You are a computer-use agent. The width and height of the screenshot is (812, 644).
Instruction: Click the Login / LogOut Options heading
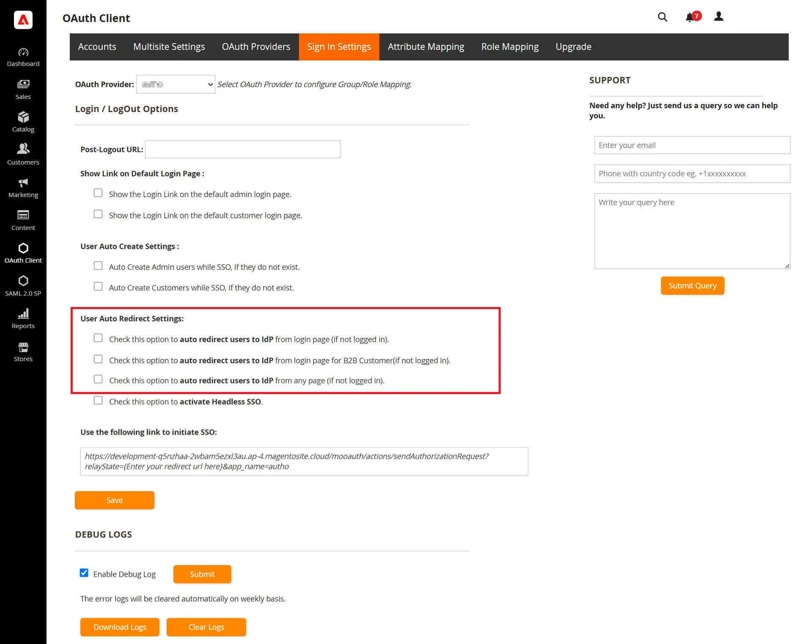coord(126,109)
